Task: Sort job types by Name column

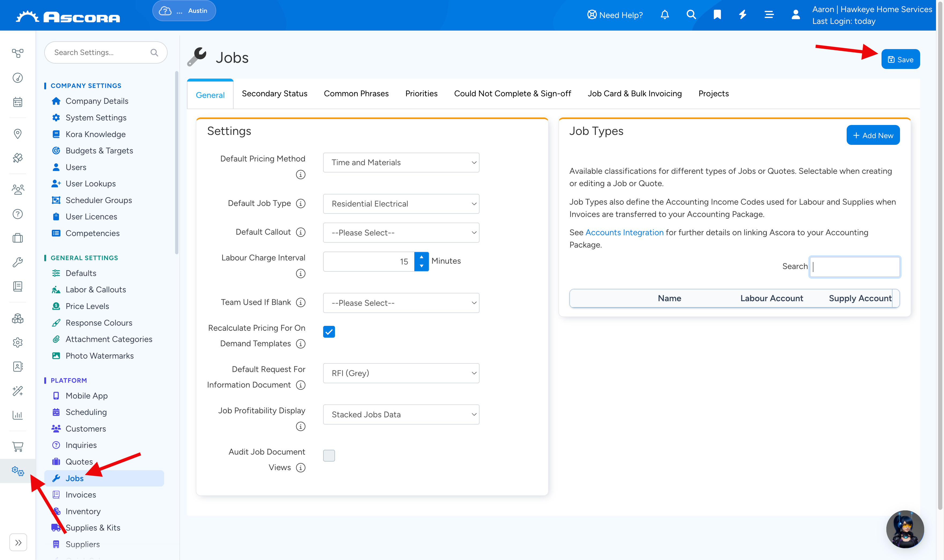Action: click(669, 298)
